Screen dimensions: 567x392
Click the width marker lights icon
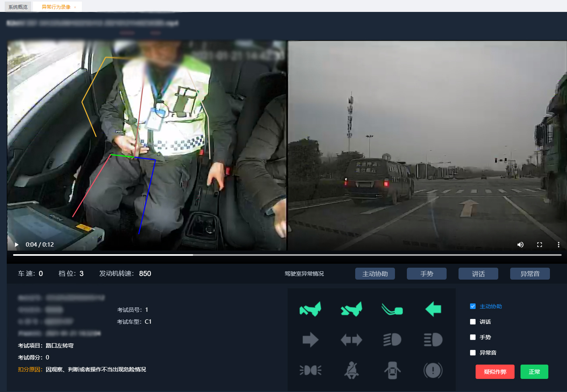[x=310, y=371]
